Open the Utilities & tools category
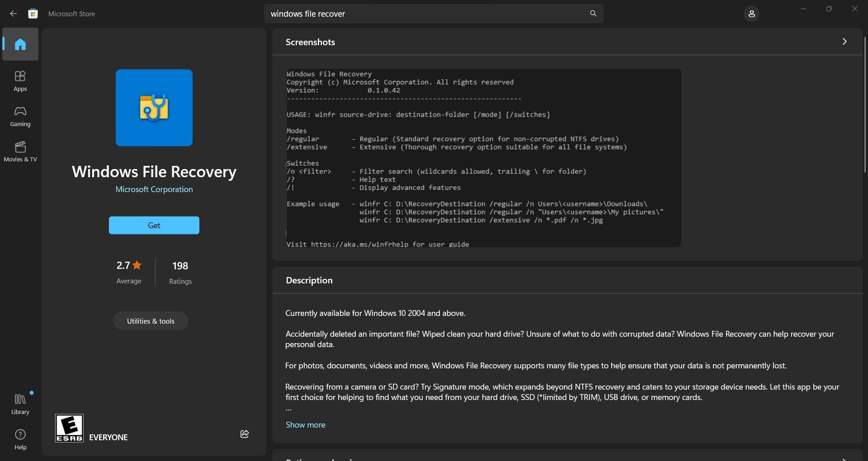The width and height of the screenshot is (868, 461). 151,321
